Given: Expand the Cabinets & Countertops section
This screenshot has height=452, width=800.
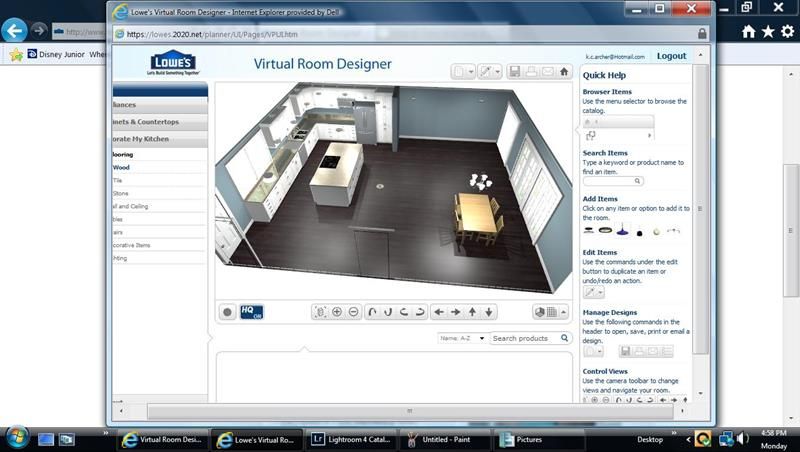Looking at the screenshot, I should [159, 122].
